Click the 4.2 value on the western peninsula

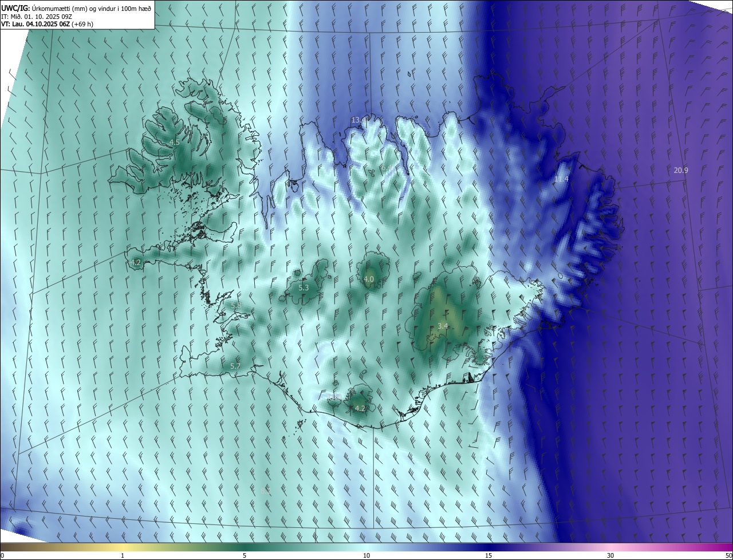click(135, 262)
